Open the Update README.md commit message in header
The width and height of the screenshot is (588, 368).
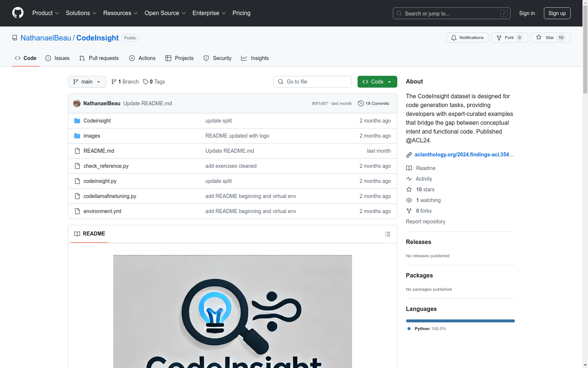click(148, 103)
